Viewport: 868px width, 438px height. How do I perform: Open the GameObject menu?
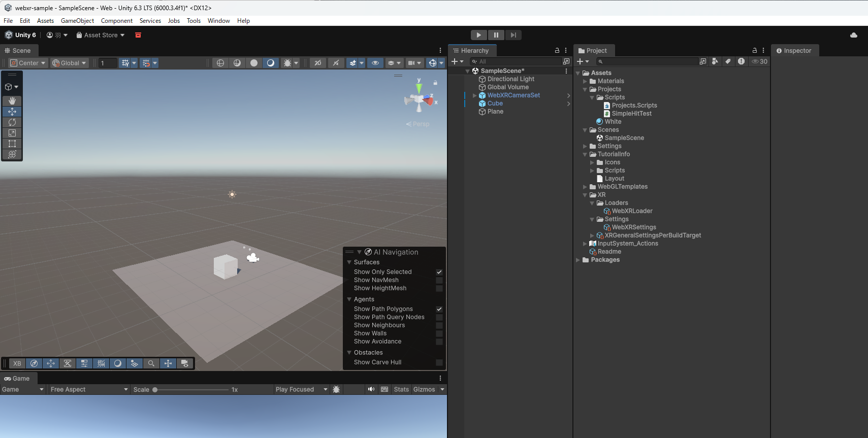point(77,21)
